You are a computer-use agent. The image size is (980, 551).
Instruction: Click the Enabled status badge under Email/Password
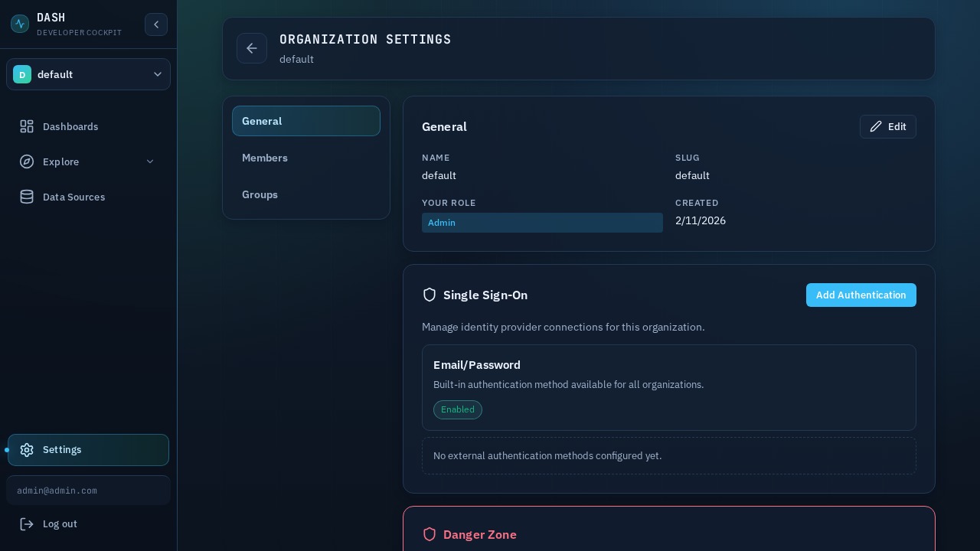click(x=458, y=409)
